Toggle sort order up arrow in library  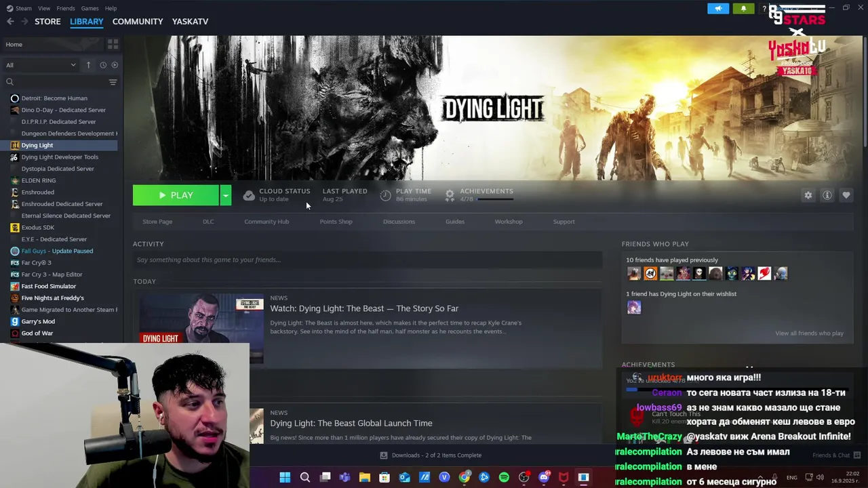88,65
